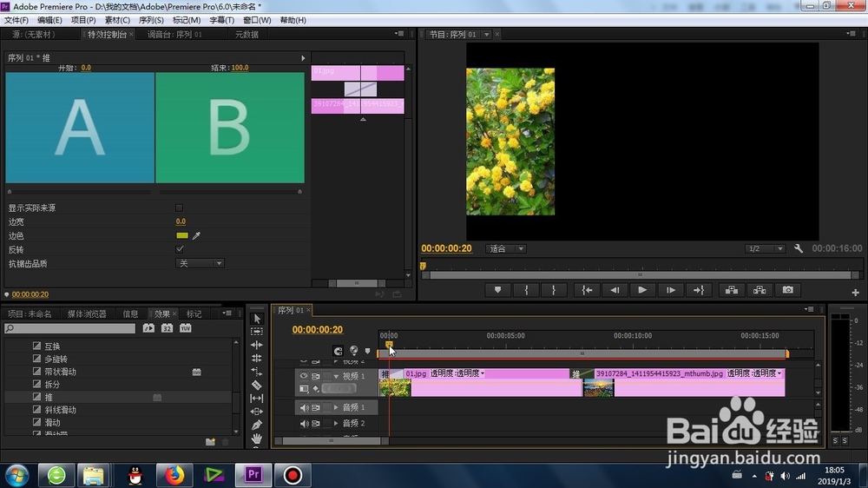868x488 pixels.
Task: Select the Selection arrow tool
Action: click(257, 319)
